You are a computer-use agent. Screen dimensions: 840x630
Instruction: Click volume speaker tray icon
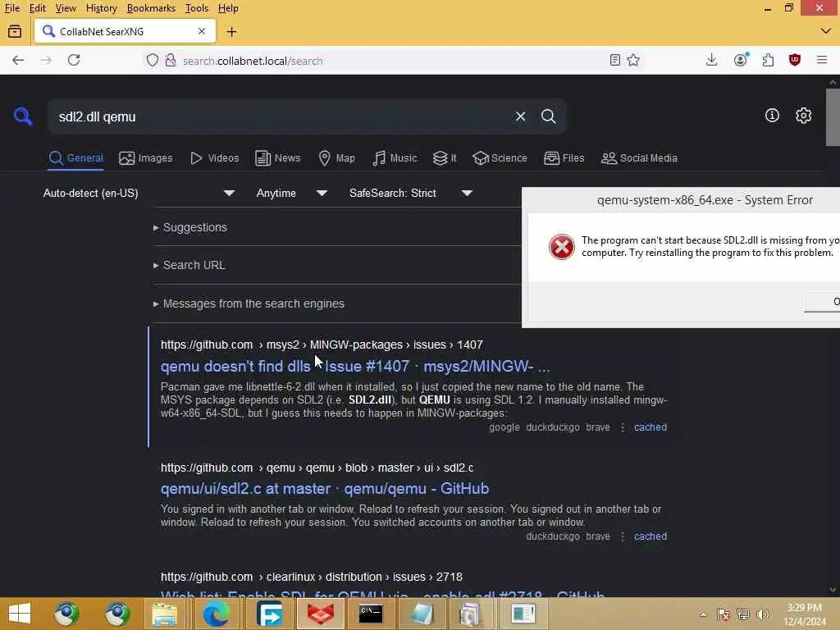[x=762, y=614]
